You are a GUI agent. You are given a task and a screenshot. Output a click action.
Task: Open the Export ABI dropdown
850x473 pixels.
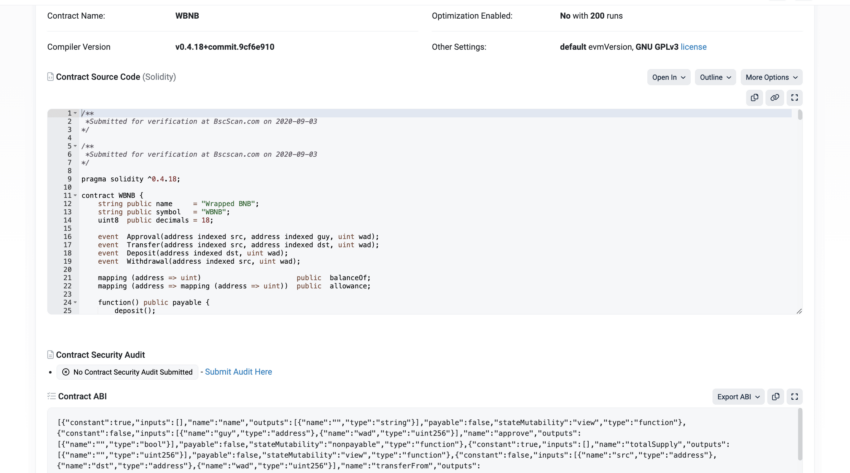pyautogui.click(x=738, y=397)
